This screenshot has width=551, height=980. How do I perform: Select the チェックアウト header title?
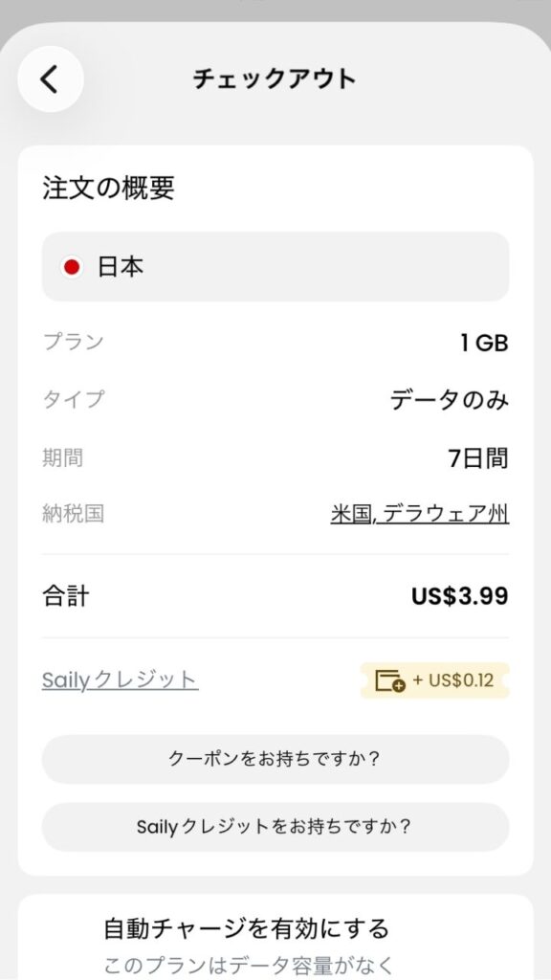coord(275,79)
